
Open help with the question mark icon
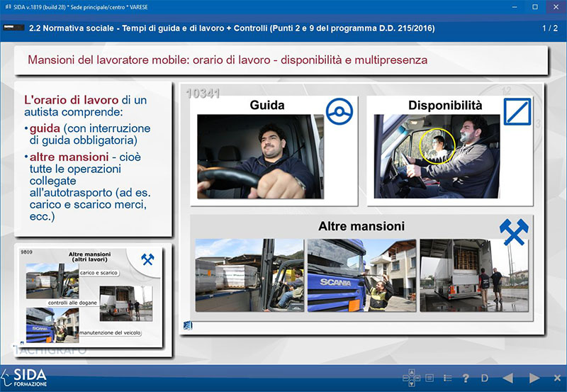[x=466, y=378]
